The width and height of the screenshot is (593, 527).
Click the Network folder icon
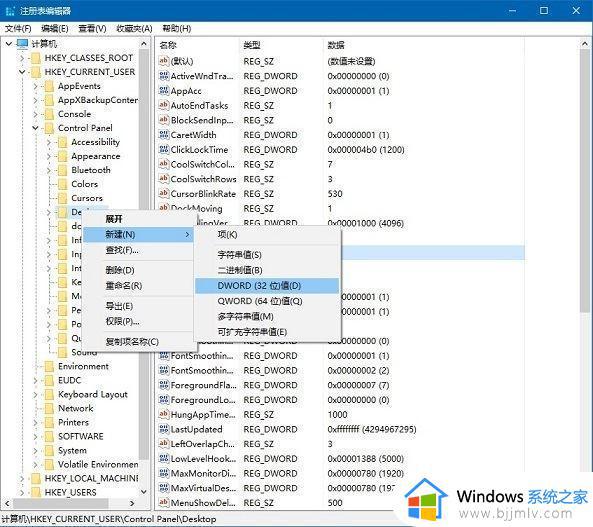pyautogui.click(x=49, y=408)
